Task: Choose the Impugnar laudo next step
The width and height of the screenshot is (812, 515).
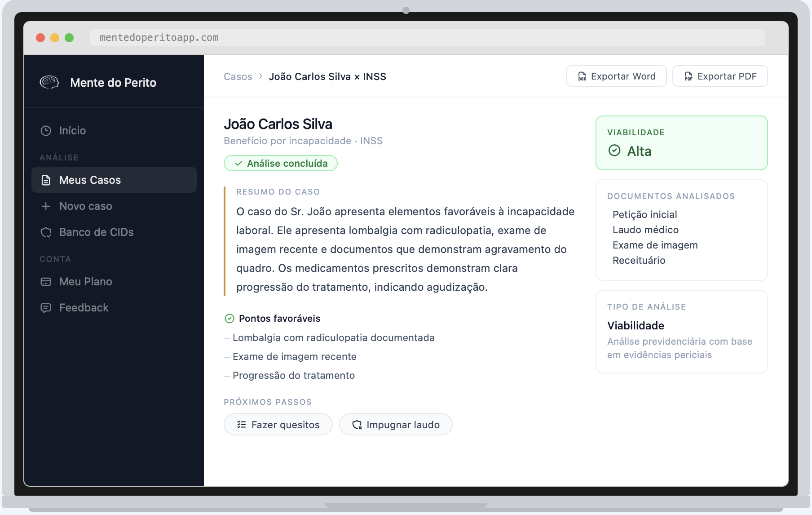Action: click(x=396, y=425)
